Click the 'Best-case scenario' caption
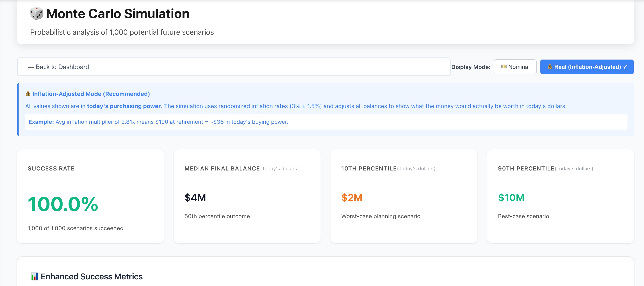The image size is (644, 286). [x=523, y=216]
